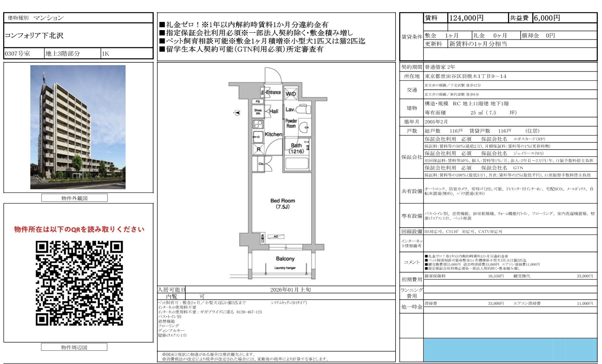The width and height of the screenshot is (602, 364).
Task: Click the toilet icon in the Lav. room
Action: (x=304, y=109)
